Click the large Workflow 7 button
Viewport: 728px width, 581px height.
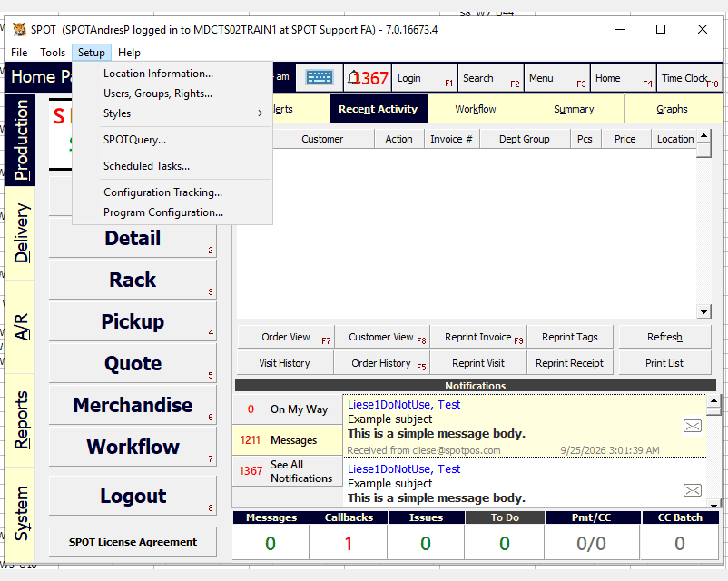click(133, 447)
